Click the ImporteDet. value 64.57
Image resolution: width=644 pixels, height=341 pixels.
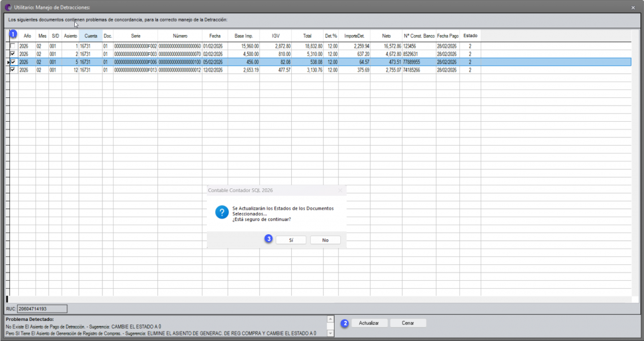coord(355,62)
